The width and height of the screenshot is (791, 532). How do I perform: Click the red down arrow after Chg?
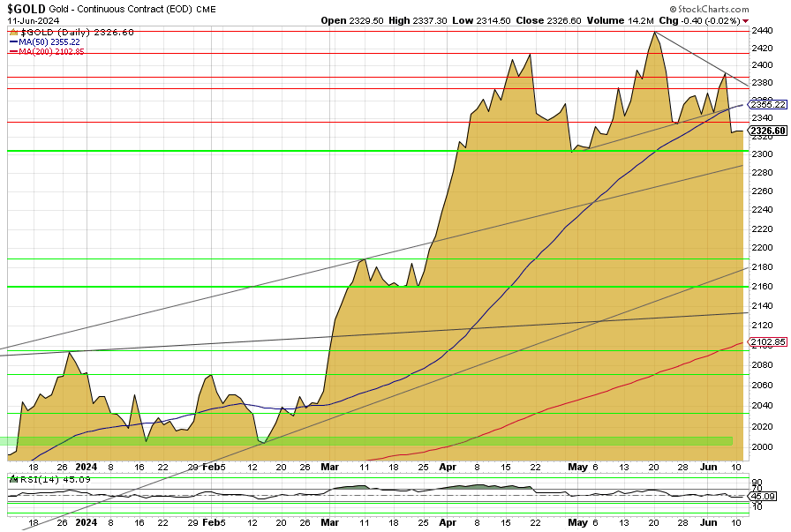click(746, 20)
